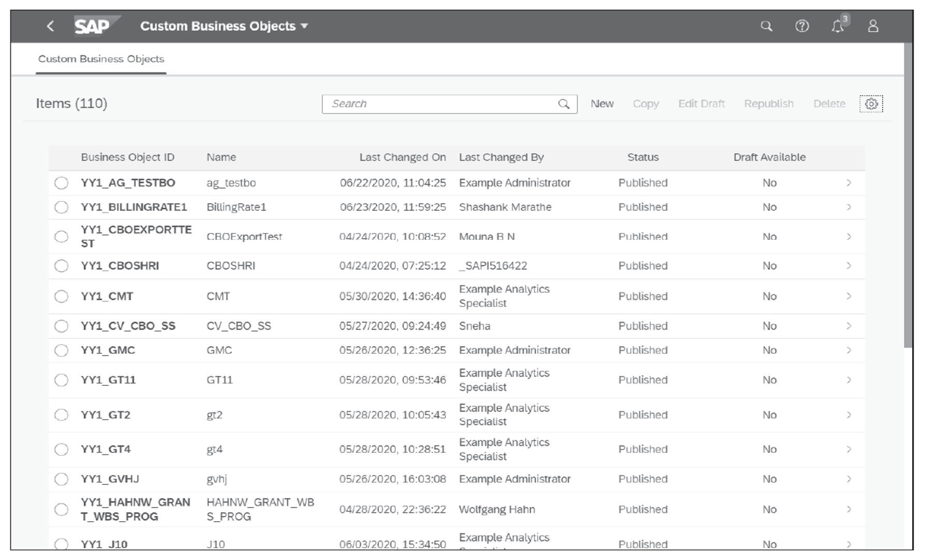This screenshot has height=560, width=925.
Task: Open details chevron for YY1_GT11 row
Action: 849,380
